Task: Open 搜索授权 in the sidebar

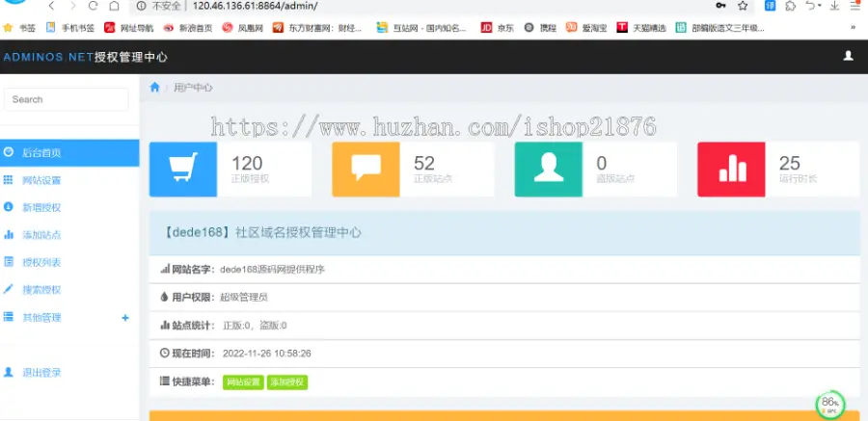Action: (69, 290)
